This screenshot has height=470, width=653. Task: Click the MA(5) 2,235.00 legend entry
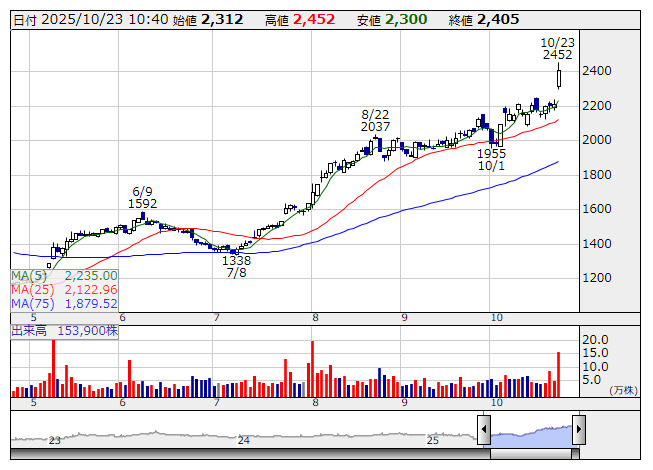click(64, 276)
